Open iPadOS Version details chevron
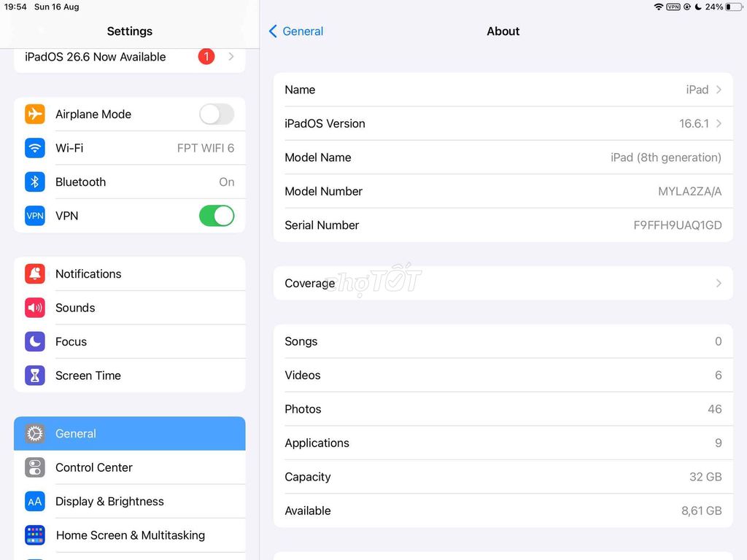Screen dimensions: 747x560 click(719, 123)
